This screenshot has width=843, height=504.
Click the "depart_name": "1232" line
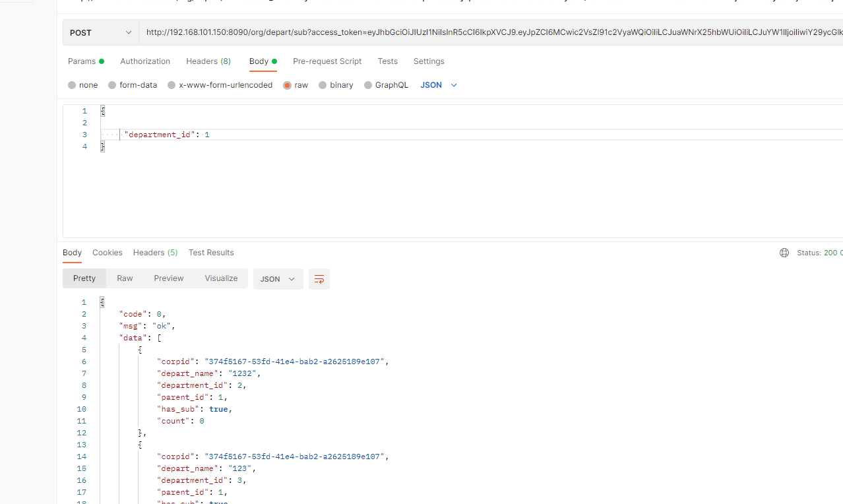(209, 373)
